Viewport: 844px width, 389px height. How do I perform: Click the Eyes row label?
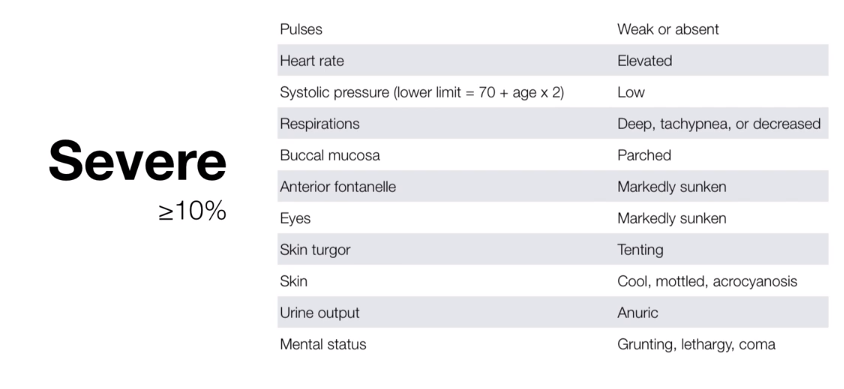[x=295, y=218]
